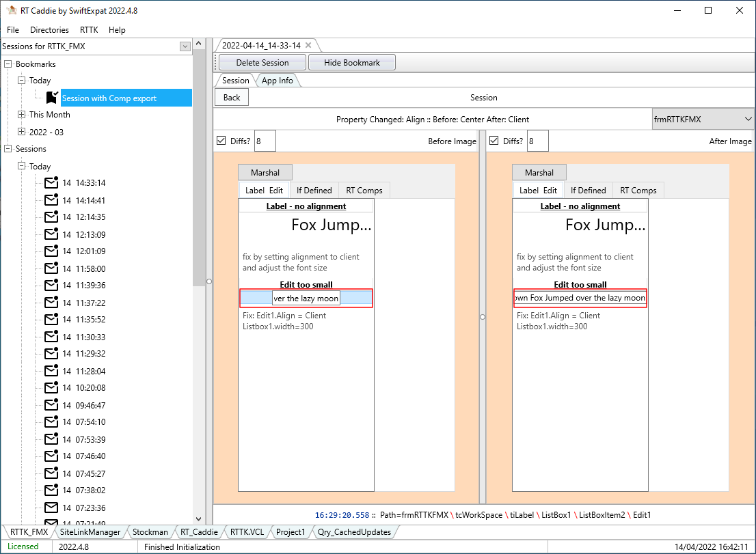
Task: Expand the This Month bookmark node
Action: click(x=22, y=115)
